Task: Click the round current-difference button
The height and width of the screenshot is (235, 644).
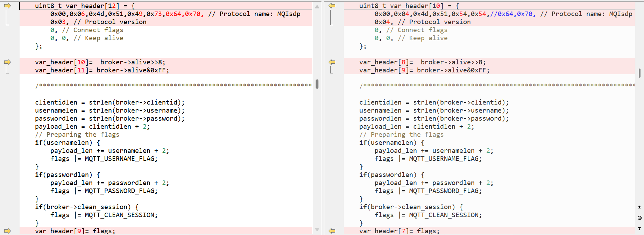Action: 639,218
